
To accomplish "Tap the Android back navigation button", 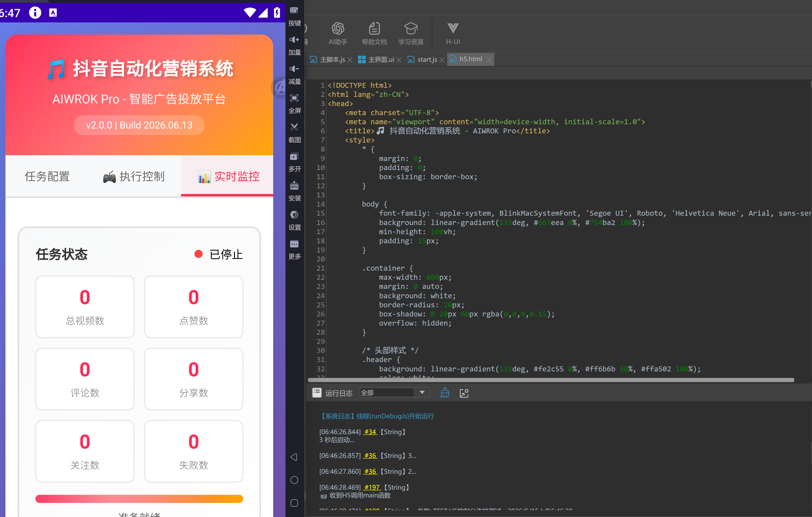I will [294, 457].
